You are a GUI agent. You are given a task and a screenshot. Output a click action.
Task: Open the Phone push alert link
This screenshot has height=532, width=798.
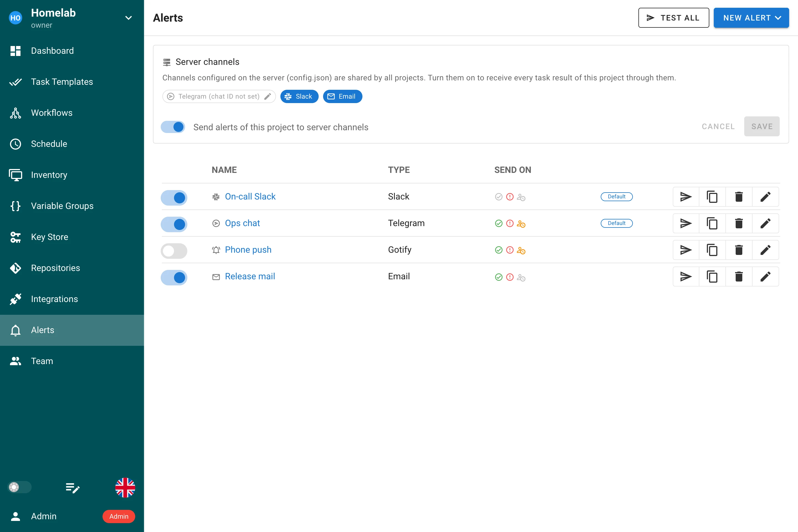click(248, 250)
